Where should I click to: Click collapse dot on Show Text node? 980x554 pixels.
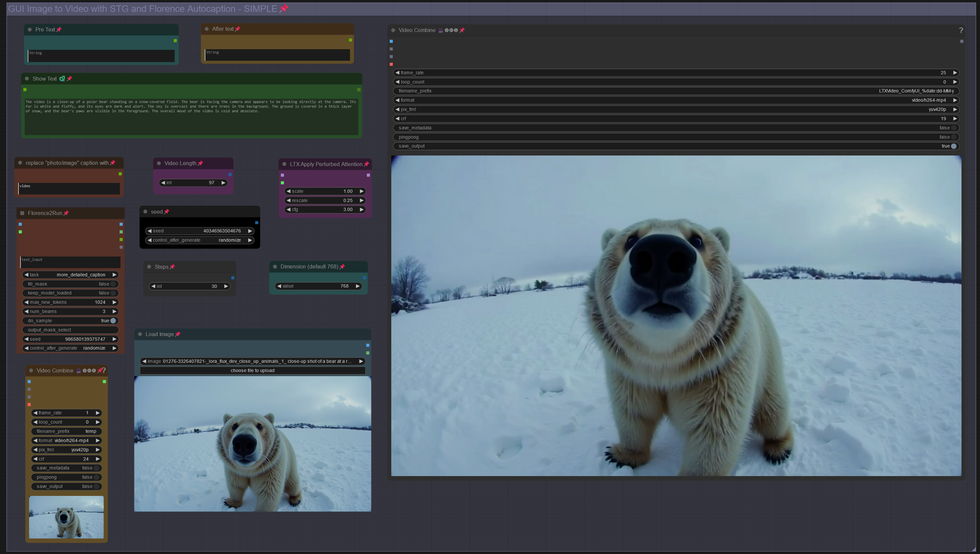[27, 79]
